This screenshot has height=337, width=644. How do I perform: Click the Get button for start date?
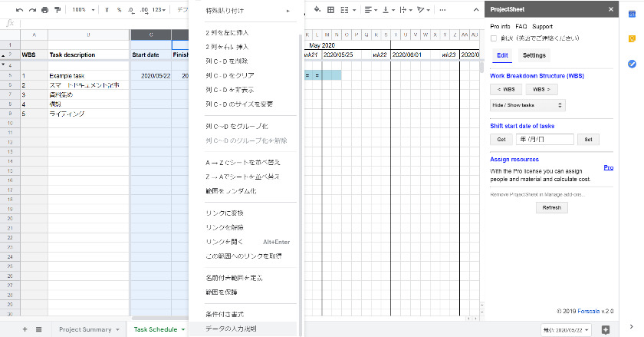click(x=501, y=140)
